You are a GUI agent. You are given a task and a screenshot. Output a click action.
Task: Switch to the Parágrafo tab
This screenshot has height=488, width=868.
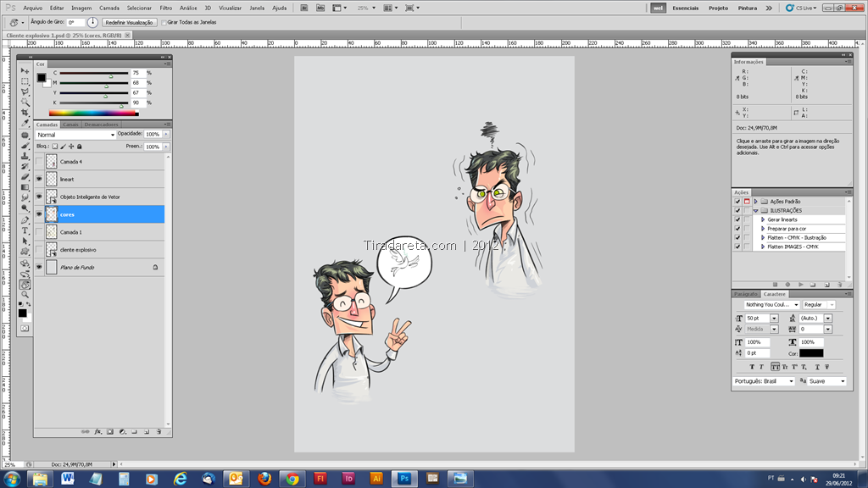746,294
